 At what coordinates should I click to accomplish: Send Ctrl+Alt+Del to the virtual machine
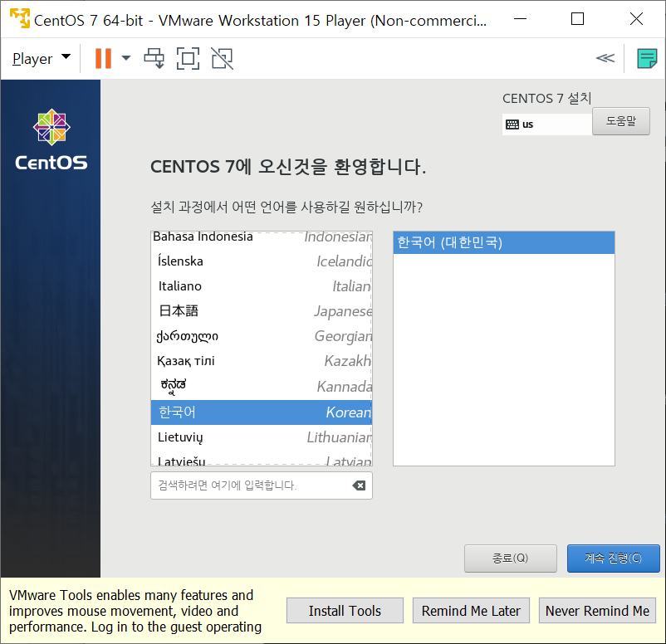click(x=154, y=58)
